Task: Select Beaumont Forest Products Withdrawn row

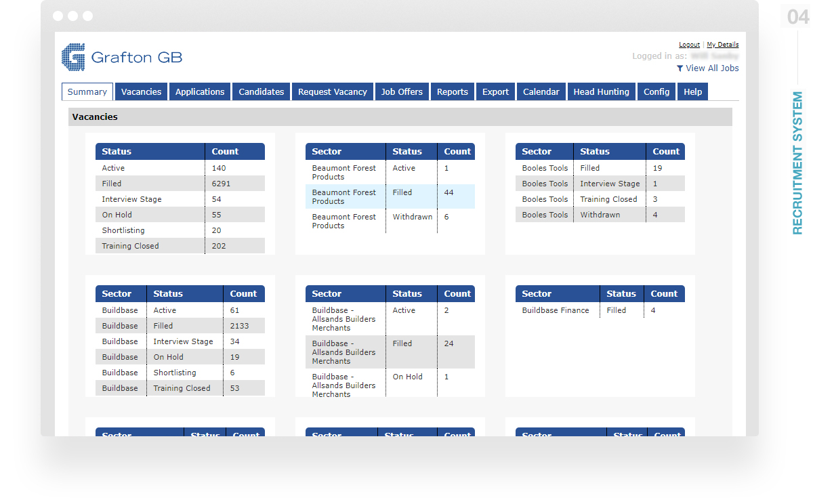Action: point(390,221)
